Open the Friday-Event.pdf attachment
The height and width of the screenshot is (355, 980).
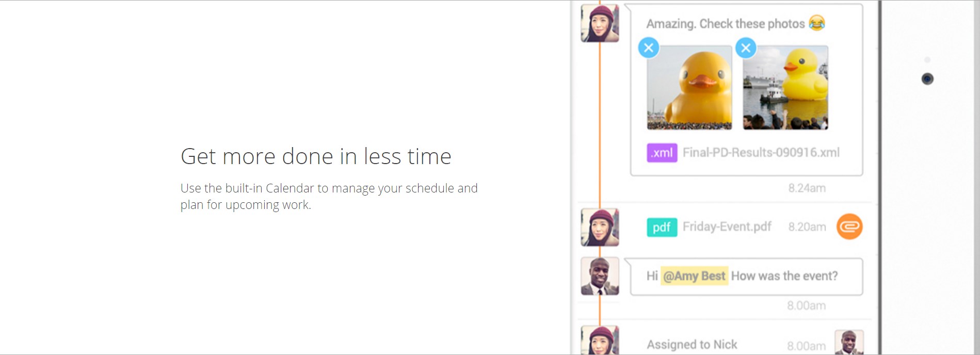pyautogui.click(x=727, y=227)
